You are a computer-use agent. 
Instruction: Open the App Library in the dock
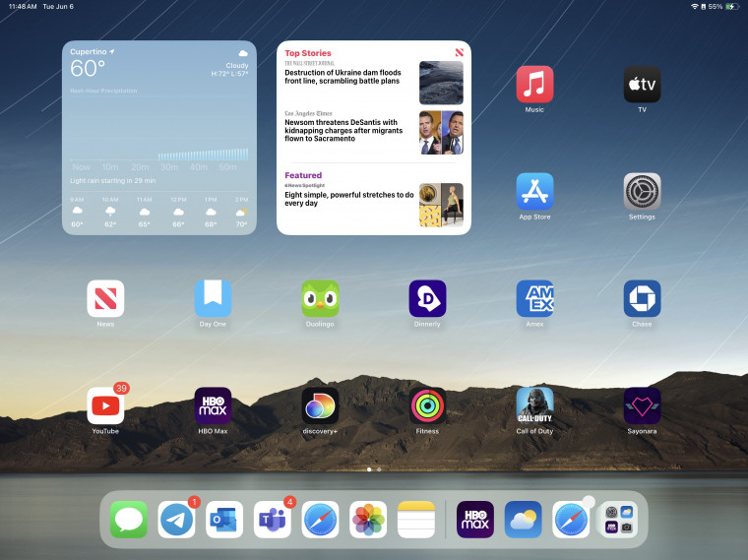(x=619, y=520)
